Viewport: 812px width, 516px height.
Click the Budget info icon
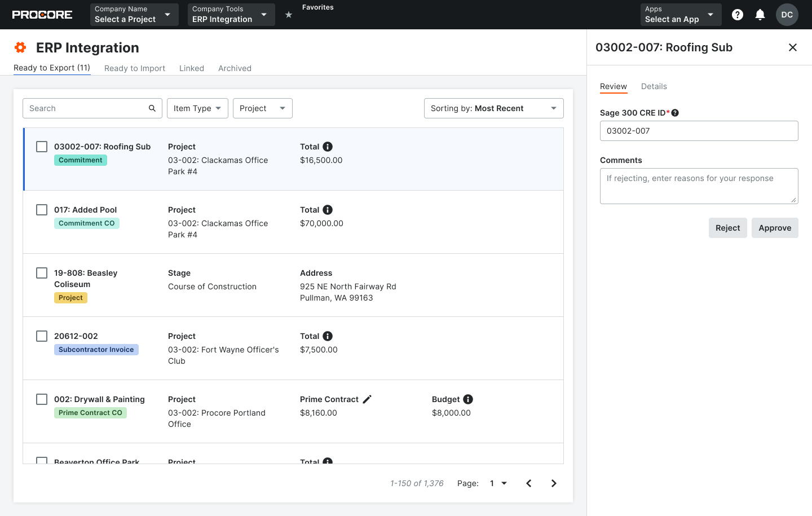click(x=468, y=399)
